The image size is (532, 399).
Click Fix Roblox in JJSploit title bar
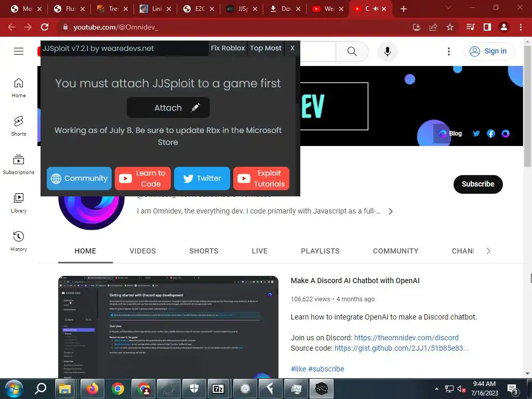point(228,48)
